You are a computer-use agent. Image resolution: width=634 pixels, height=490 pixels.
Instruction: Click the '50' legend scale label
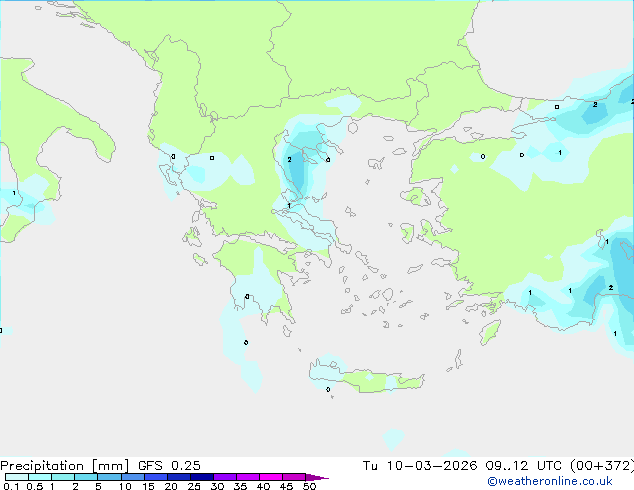(310, 486)
